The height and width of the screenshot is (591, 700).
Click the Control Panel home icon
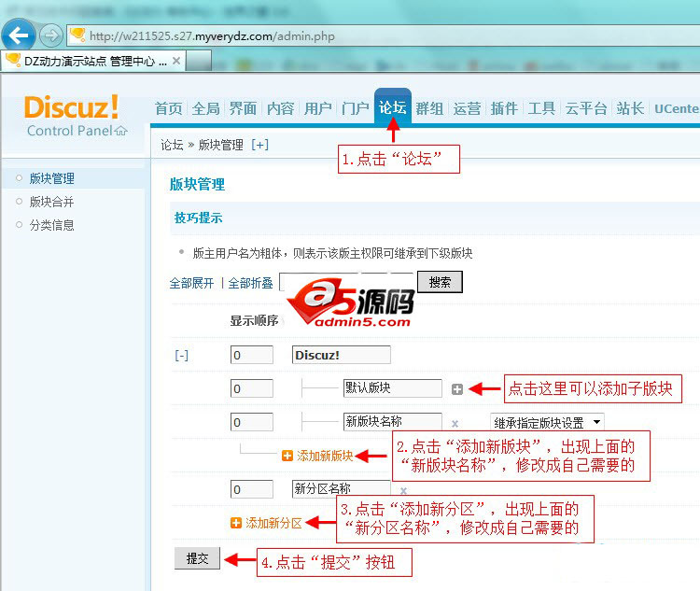coord(121,131)
